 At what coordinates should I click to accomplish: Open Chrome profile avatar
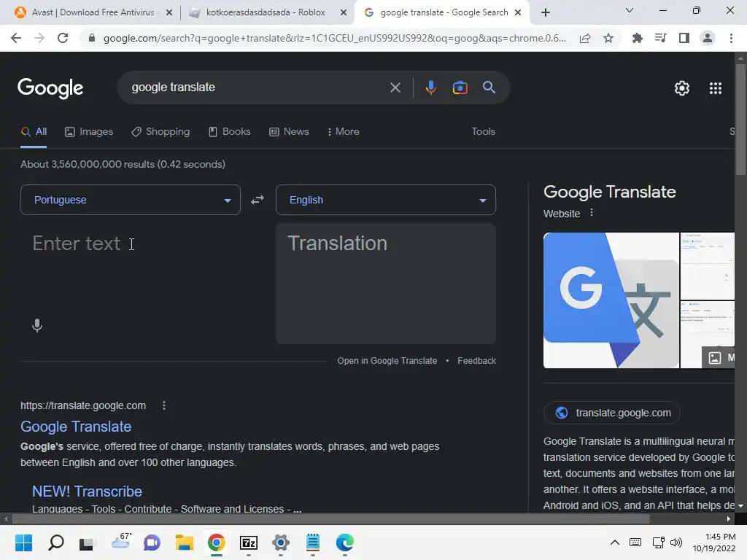[708, 38]
